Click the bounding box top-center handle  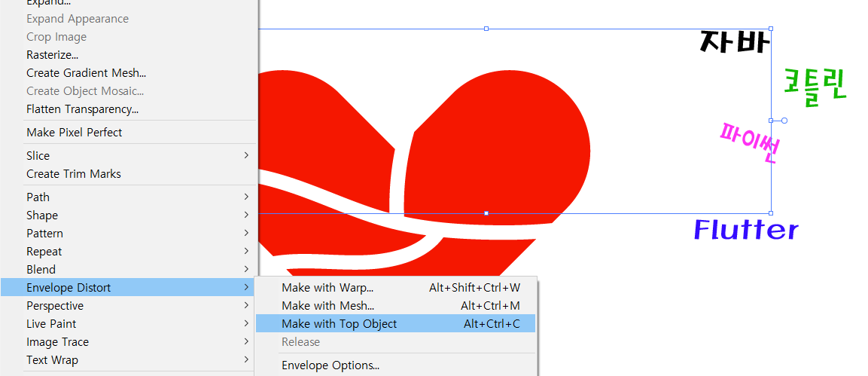tap(486, 28)
